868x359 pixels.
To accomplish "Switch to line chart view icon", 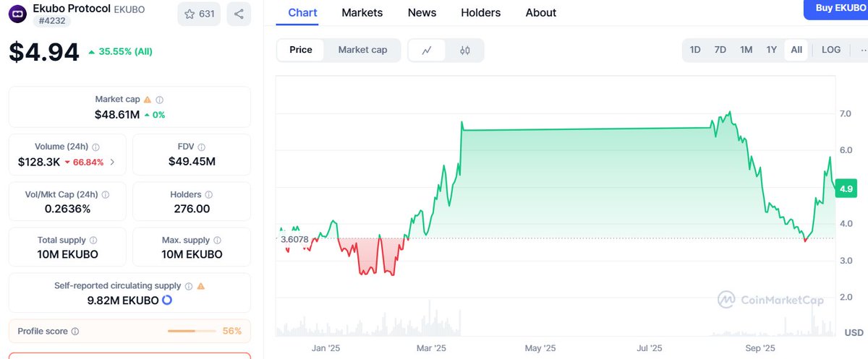I will tap(427, 50).
